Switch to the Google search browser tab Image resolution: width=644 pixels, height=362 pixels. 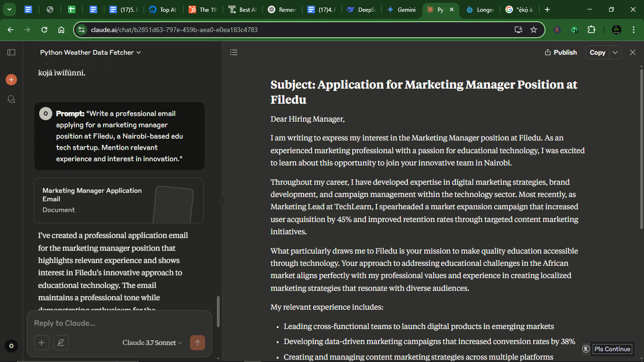pyautogui.click(x=520, y=9)
